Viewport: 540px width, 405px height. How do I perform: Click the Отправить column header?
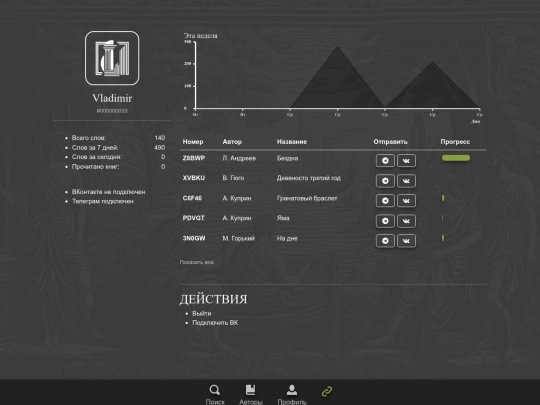390,142
